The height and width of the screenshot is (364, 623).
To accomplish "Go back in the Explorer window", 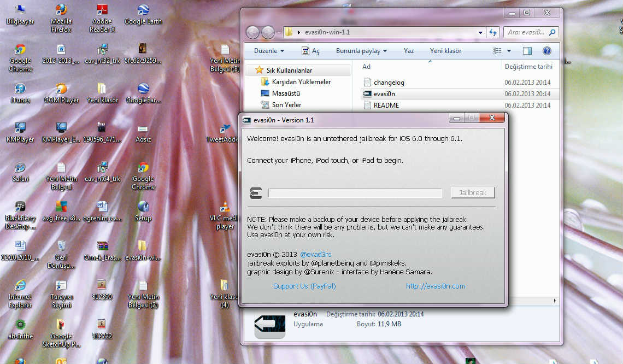I will (252, 32).
